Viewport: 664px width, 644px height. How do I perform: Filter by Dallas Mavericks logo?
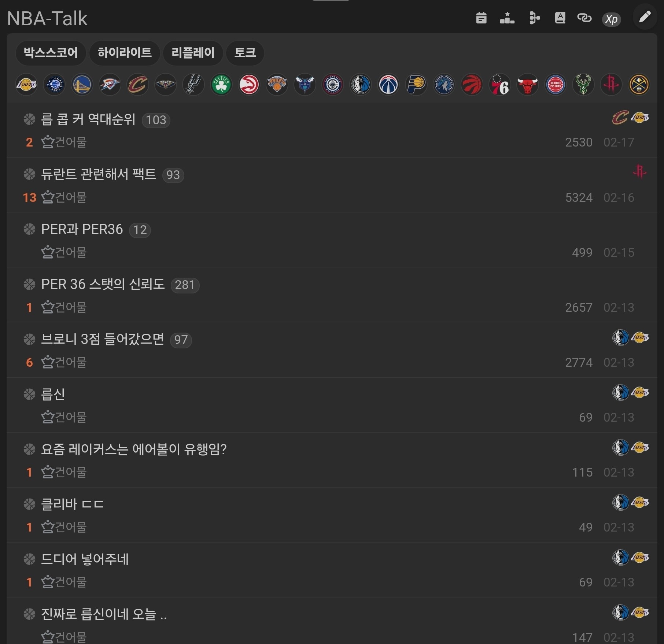(361, 85)
